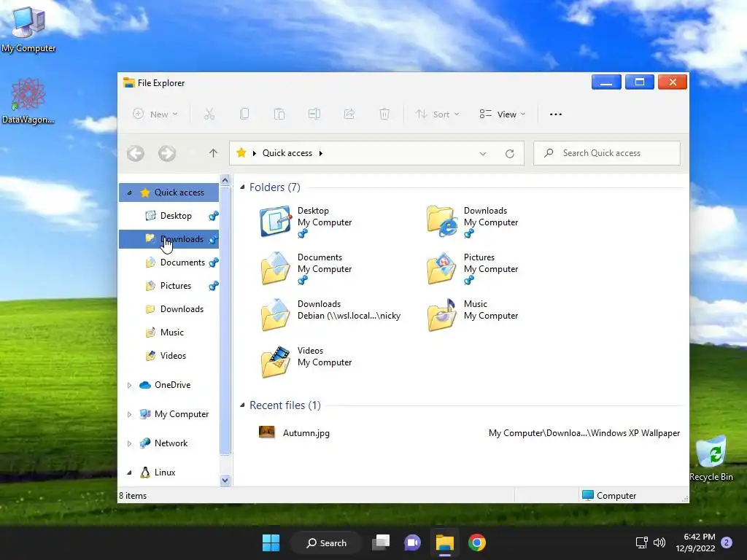
Task: Click the Paste clipboard icon
Action: click(279, 114)
